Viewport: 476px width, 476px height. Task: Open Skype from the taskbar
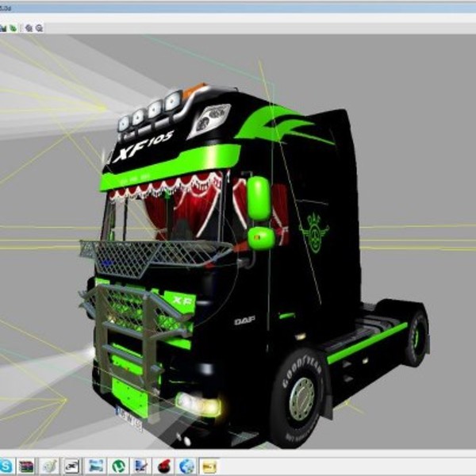[6, 466]
